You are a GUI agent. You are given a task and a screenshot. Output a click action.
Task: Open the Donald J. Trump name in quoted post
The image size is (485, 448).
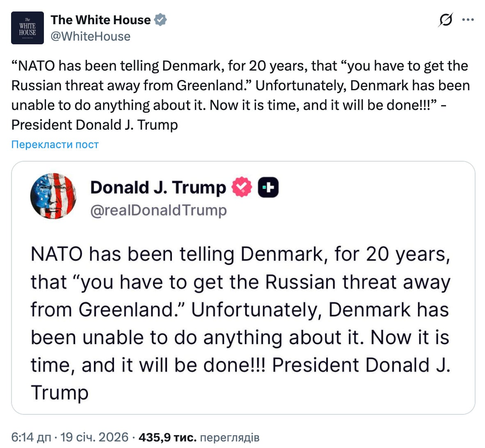158,187
